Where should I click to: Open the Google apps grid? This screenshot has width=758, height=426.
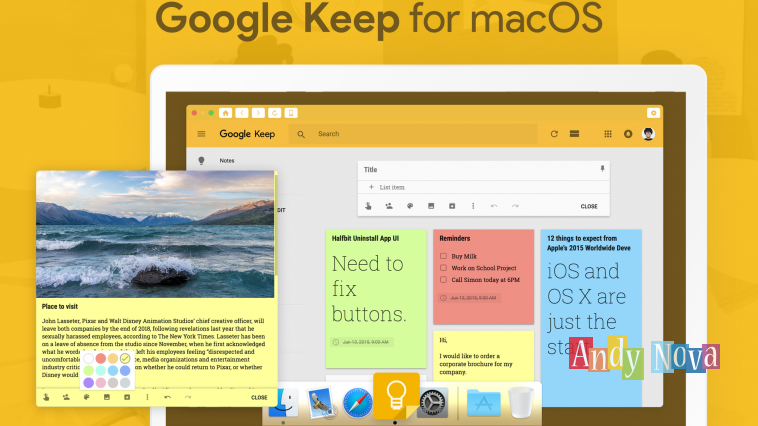[x=608, y=134]
